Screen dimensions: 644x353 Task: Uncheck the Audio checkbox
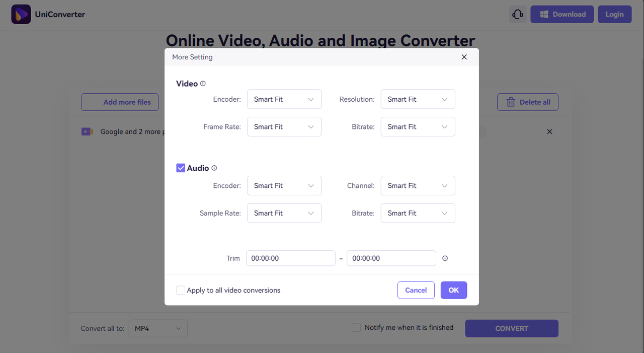coord(181,168)
